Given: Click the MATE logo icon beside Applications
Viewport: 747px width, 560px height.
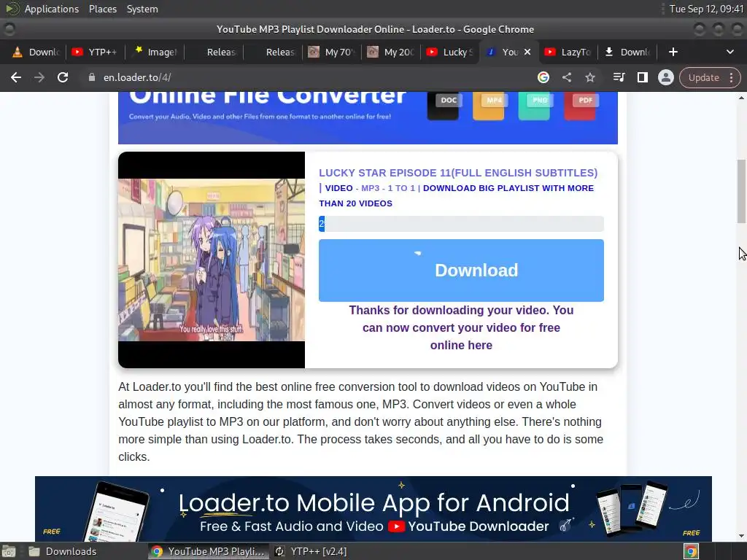Looking at the screenshot, I should click(12, 9).
